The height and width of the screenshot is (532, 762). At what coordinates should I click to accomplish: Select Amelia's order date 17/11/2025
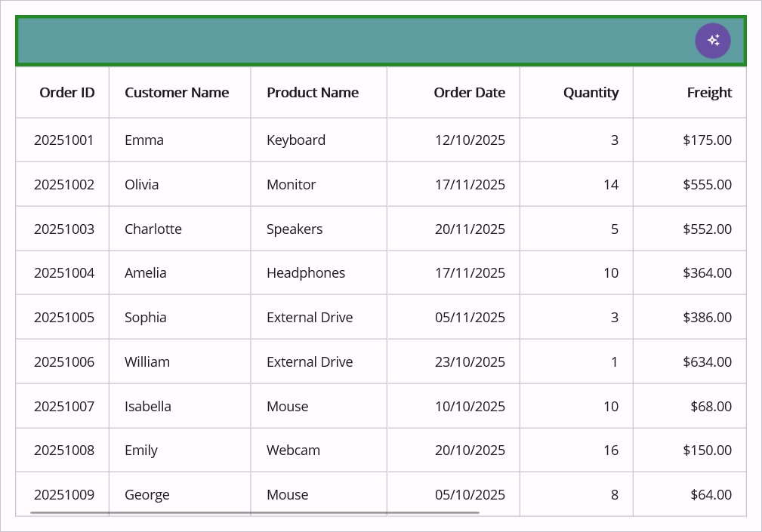[x=470, y=273]
